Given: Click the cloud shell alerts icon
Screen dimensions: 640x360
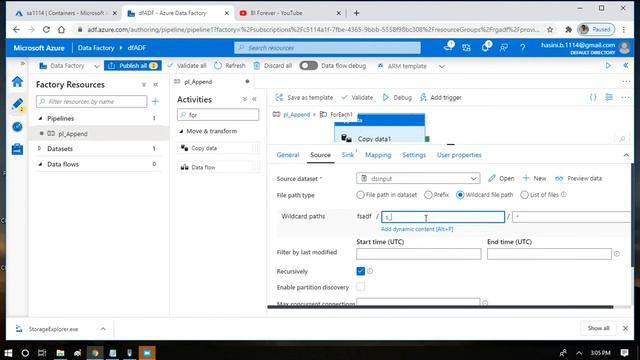Looking at the screenshot, I should [x=448, y=47].
